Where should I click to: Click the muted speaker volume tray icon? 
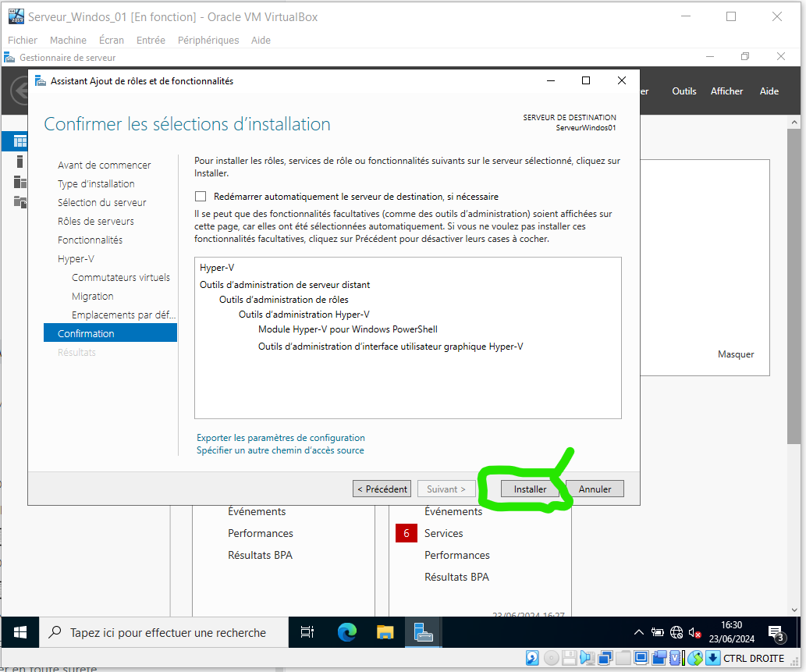pyautogui.click(x=695, y=633)
